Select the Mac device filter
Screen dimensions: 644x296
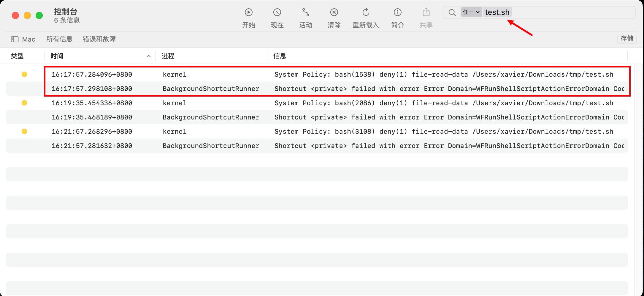click(x=28, y=39)
